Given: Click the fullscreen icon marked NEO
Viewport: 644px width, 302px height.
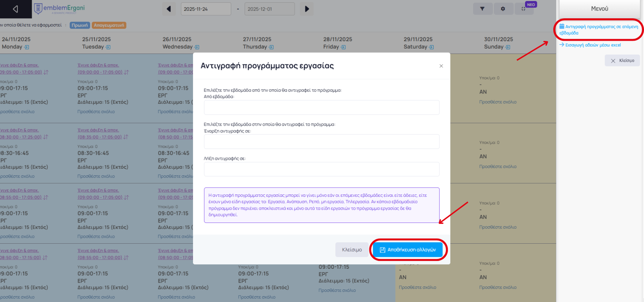Looking at the screenshot, I should point(524,9).
